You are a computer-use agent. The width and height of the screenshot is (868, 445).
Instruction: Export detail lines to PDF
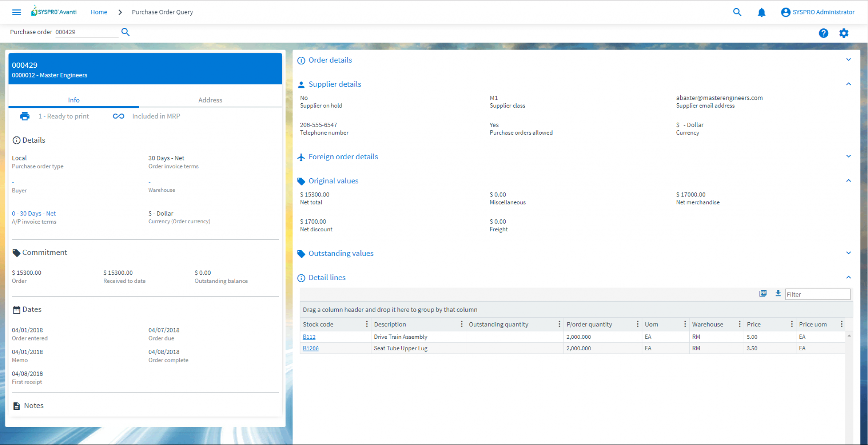(762, 293)
